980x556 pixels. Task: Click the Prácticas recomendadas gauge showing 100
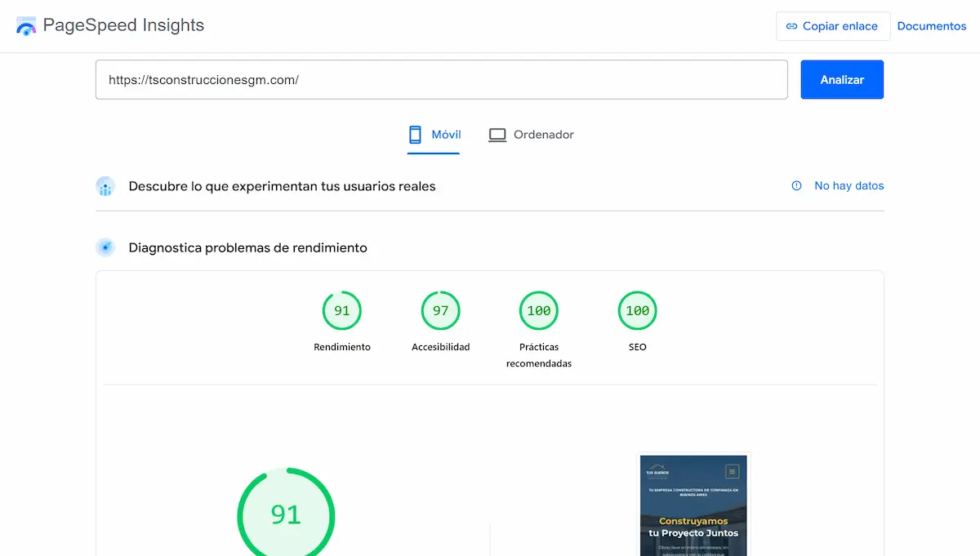[x=539, y=310]
